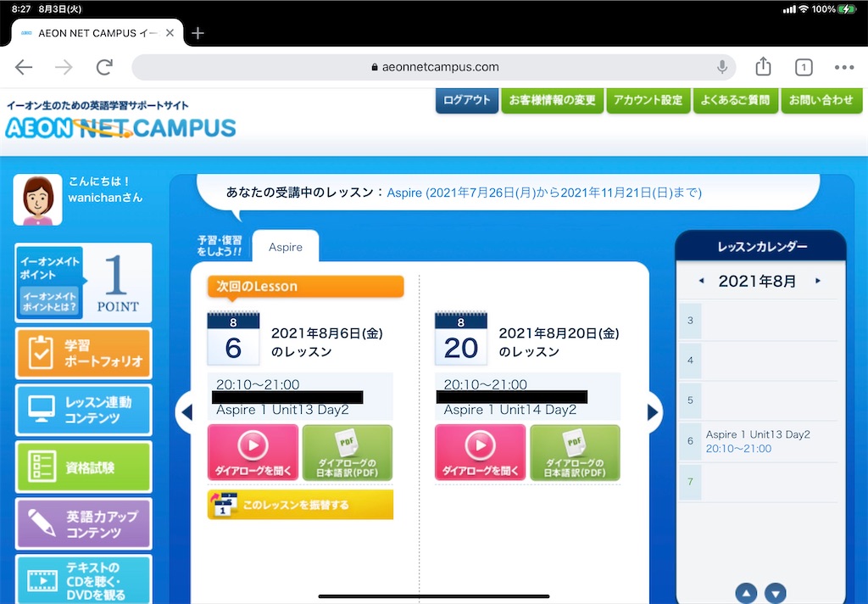Viewport: 868px width, 604px height.
Task: Open dialogue Japanese PDF for August 6
Action: [x=348, y=453]
